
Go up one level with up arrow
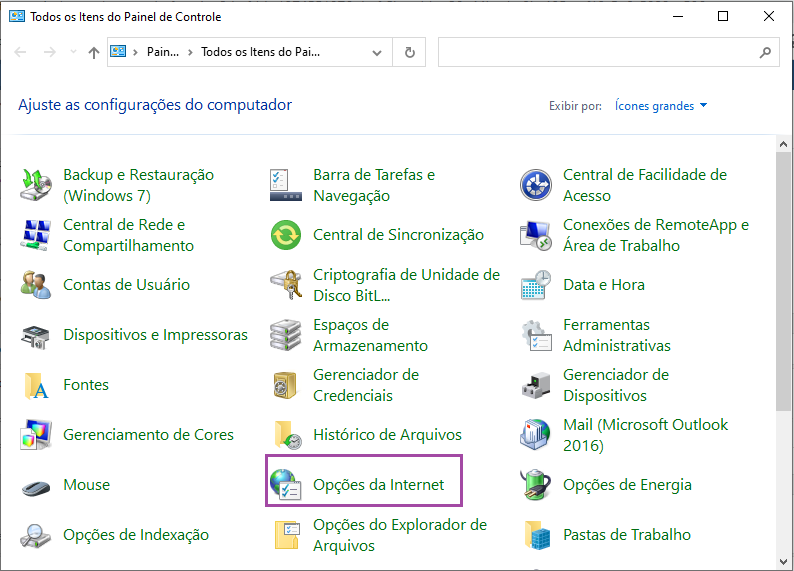(94, 53)
